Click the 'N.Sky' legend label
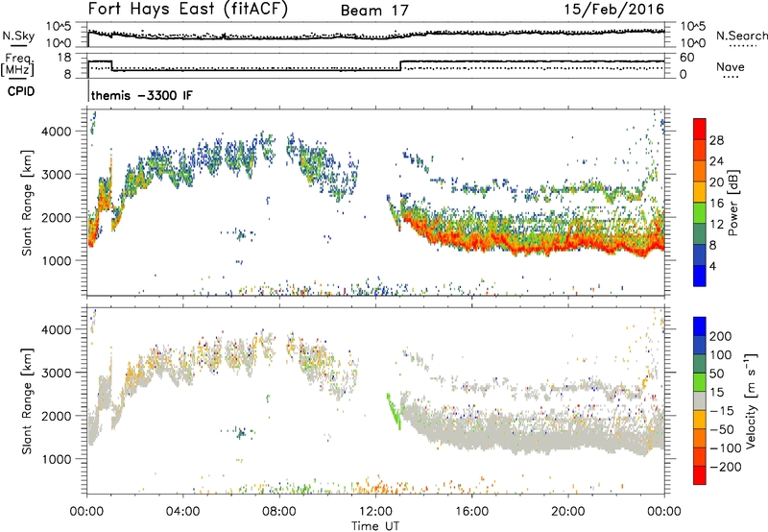The width and height of the screenshot is (768, 532). pos(18,36)
